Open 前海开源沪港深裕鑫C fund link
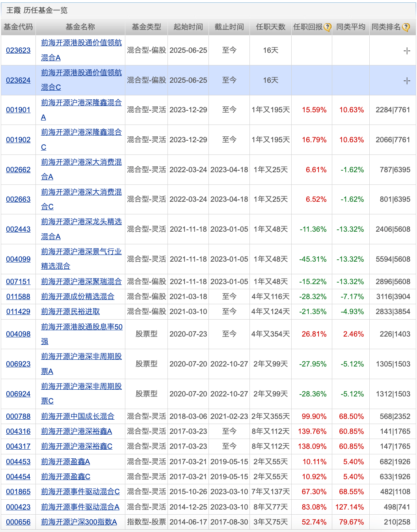The image size is (417, 532). [x=76, y=446]
